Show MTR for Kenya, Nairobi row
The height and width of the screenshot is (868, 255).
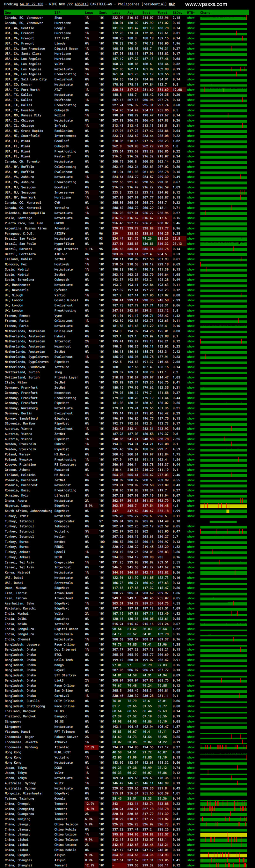(191, 572)
